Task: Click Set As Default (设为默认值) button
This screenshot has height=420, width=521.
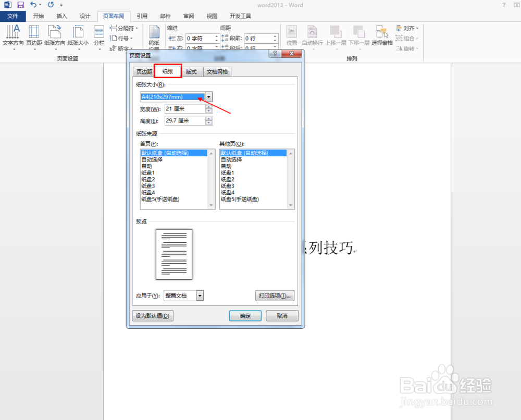Action: [153, 316]
